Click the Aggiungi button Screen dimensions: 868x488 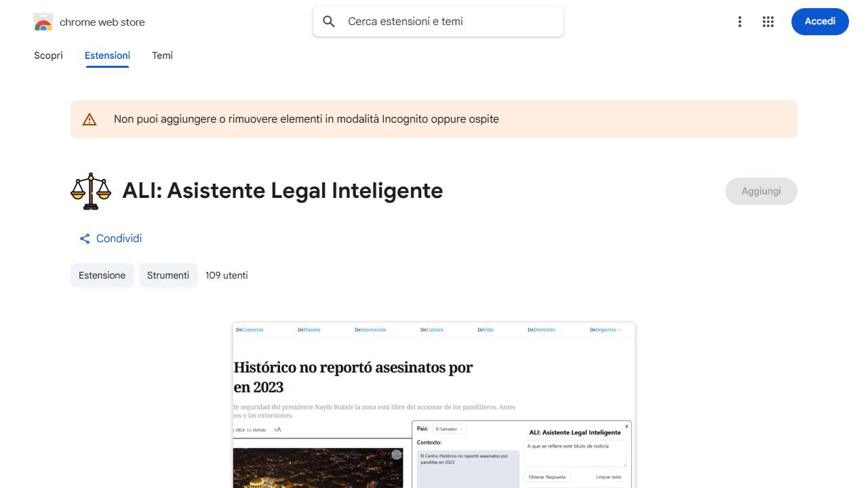(761, 190)
